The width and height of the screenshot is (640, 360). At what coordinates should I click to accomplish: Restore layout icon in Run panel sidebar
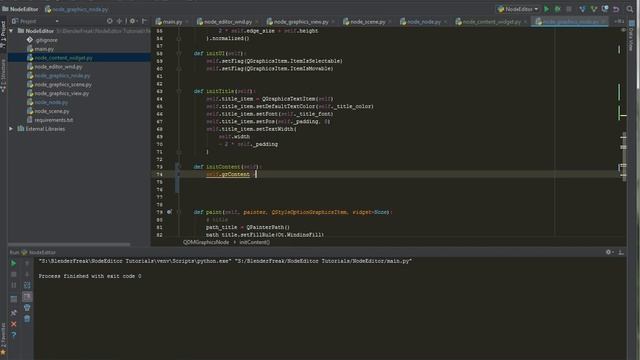[x=13, y=299]
